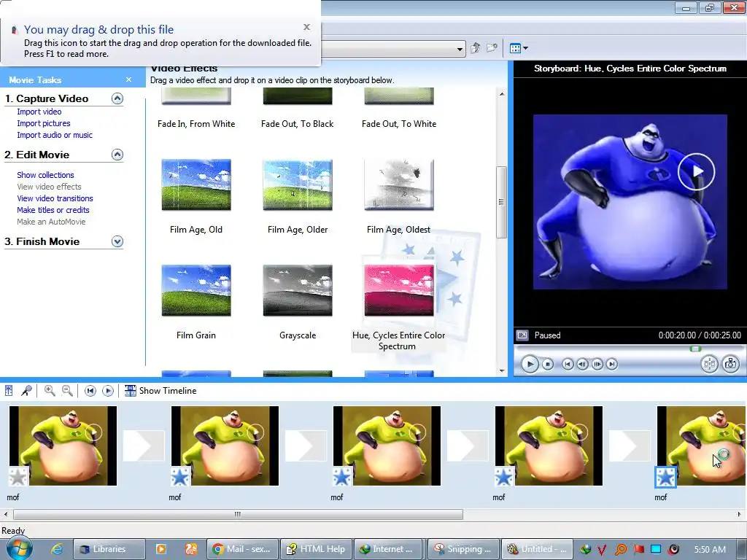Zoom in on the storyboard

49,391
